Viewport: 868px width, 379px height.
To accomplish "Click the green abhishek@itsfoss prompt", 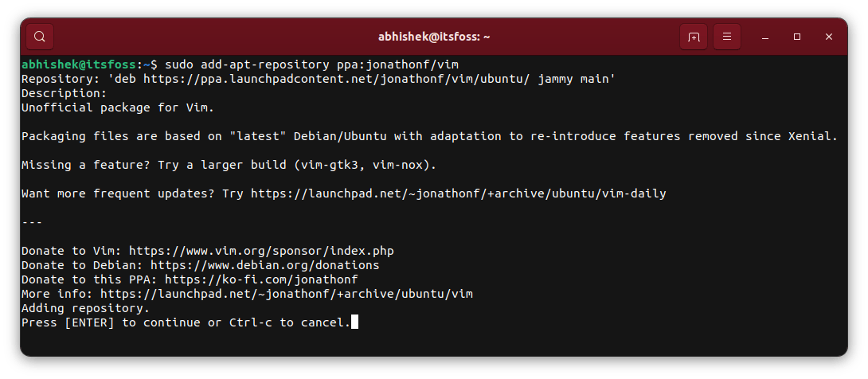I will 80,64.
